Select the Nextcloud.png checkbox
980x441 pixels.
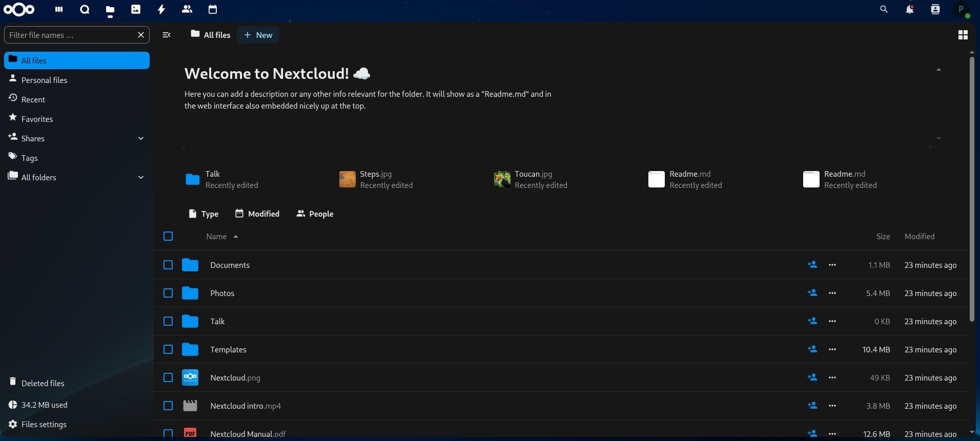[168, 377]
